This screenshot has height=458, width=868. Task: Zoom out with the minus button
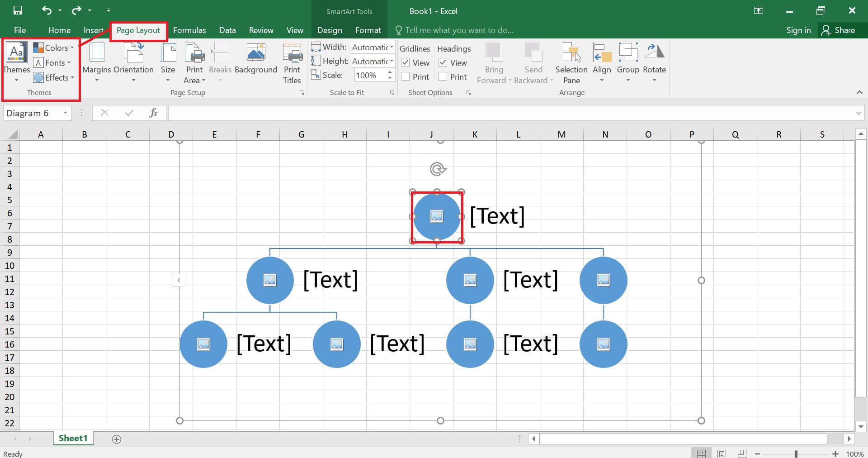click(x=757, y=453)
